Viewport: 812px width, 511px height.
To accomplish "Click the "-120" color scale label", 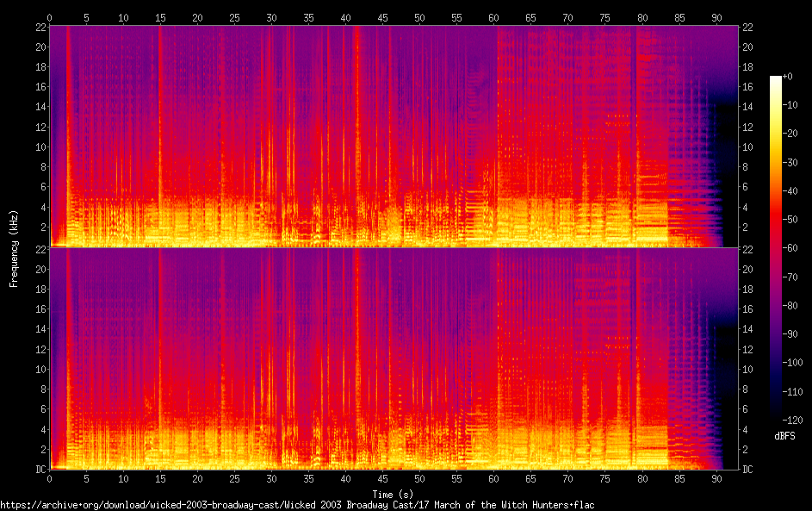I will (x=793, y=421).
